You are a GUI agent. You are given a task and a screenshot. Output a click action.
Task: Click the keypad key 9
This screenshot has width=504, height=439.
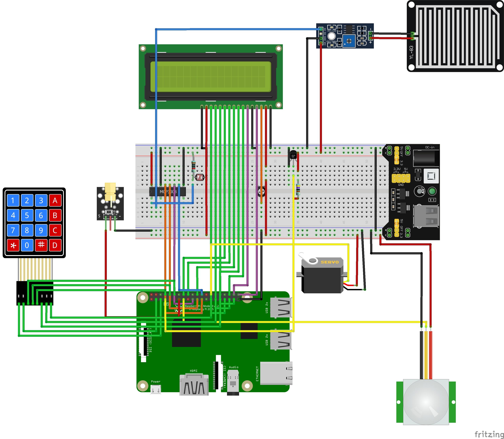point(41,231)
